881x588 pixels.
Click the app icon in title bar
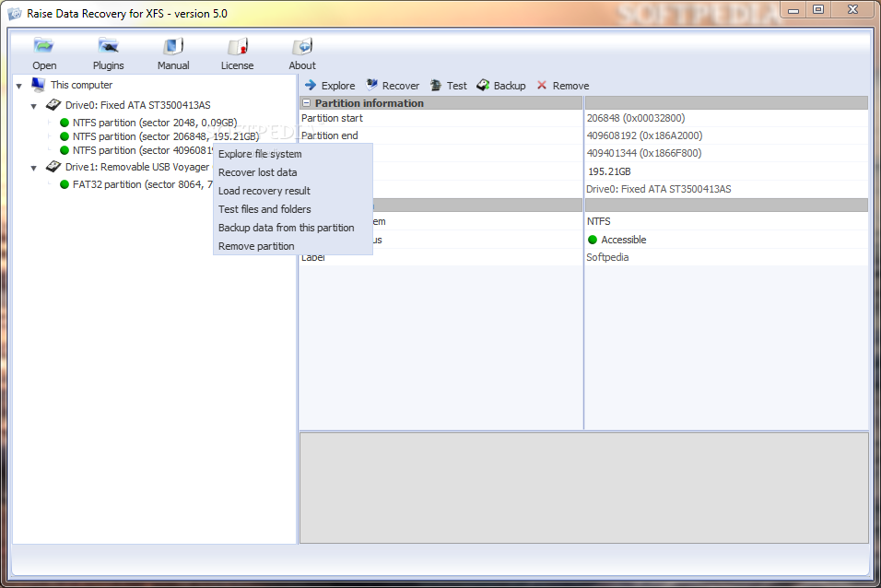pyautogui.click(x=15, y=14)
